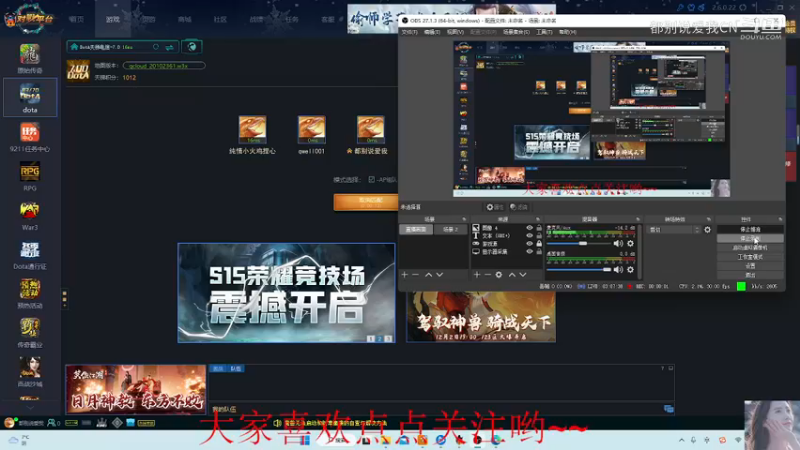The height and width of the screenshot is (450, 800).
Task: Click the 700 DotA map logo
Action: 78,71
